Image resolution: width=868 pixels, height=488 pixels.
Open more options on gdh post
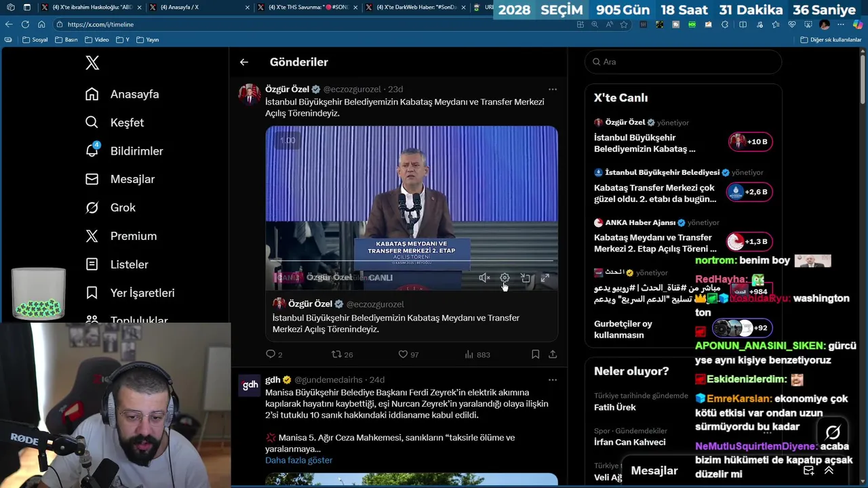tap(553, 380)
